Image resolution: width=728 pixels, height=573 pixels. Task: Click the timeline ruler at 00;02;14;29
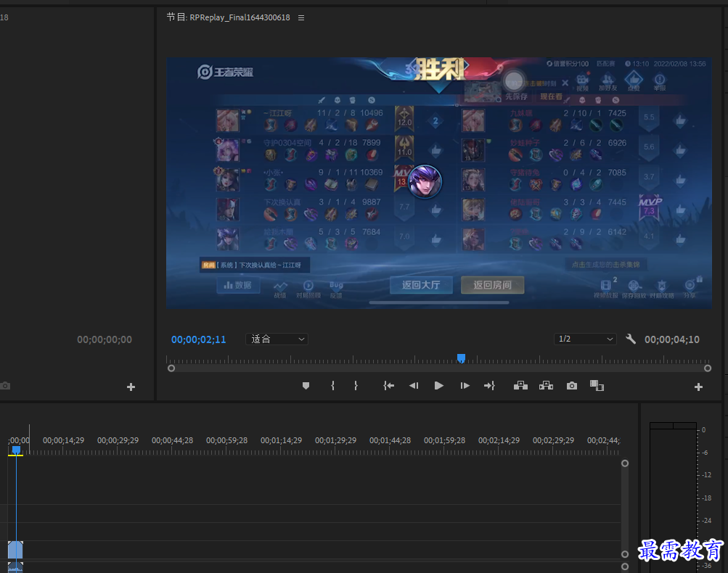click(x=499, y=440)
